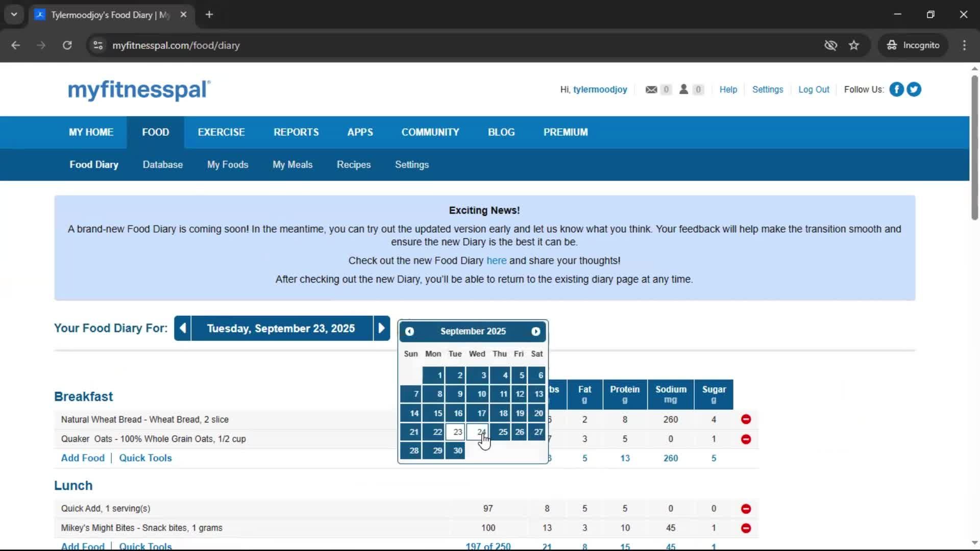980x551 pixels.
Task: Open FOOD tab
Action: (x=156, y=132)
